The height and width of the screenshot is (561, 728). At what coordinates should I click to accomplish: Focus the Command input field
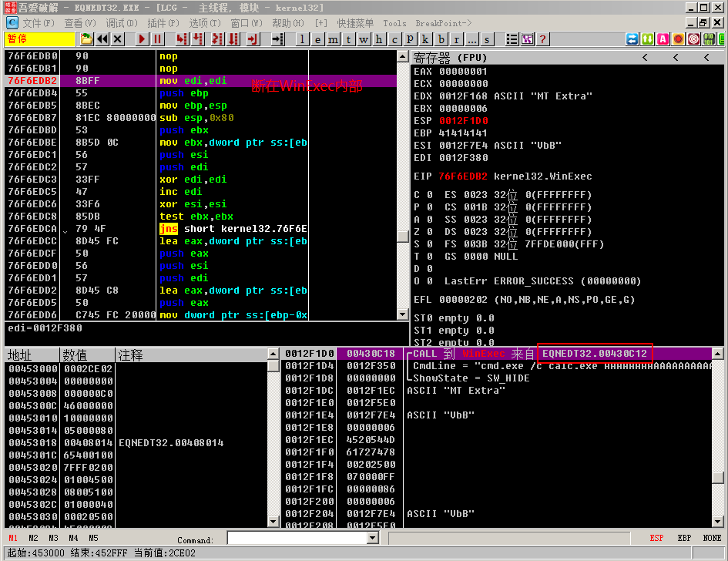point(297,538)
